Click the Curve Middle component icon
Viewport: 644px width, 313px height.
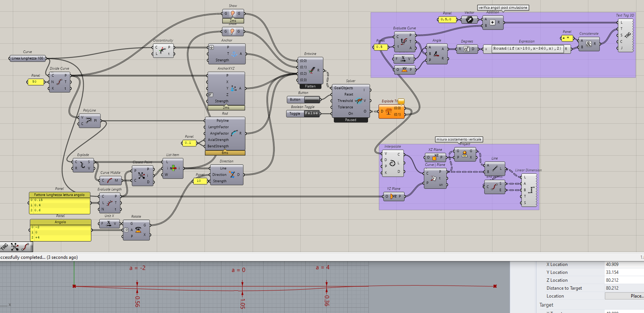point(109,181)
